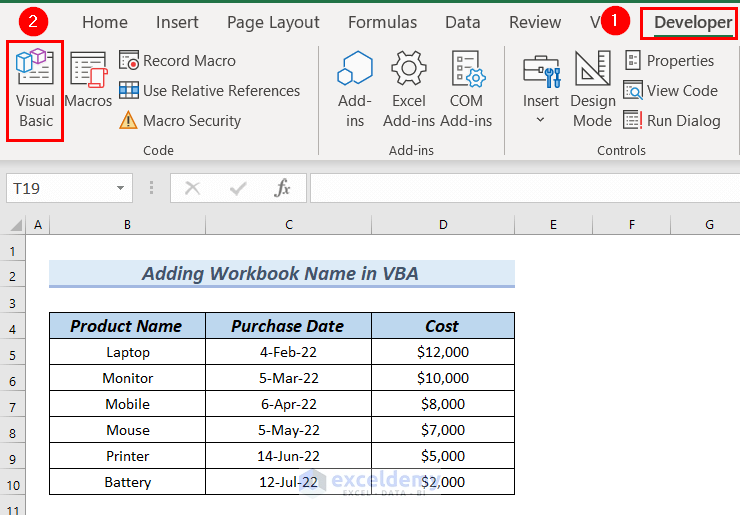Select the 'Mobile' cell
This screenshot has width=740, height=515.
pos(127,404)
